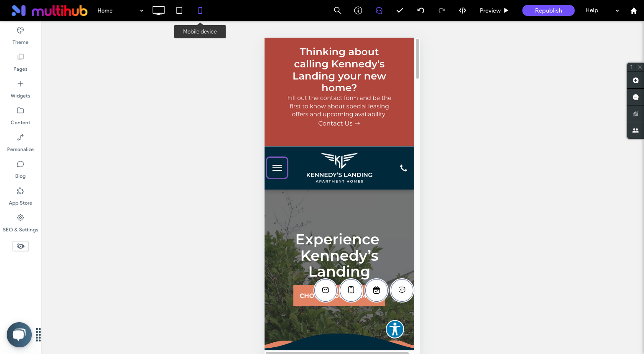Follow the Contact Us link in banner
644x354 pixels.
click(x=339, y=123)
